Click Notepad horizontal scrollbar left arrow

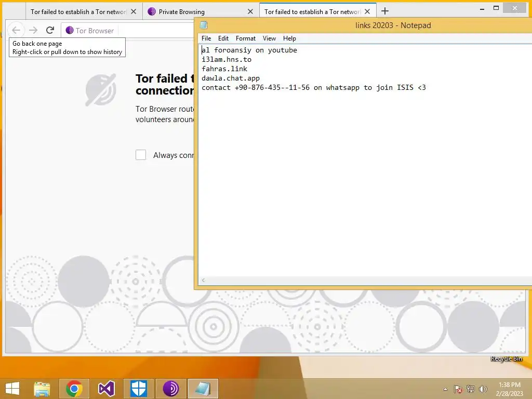203,280
